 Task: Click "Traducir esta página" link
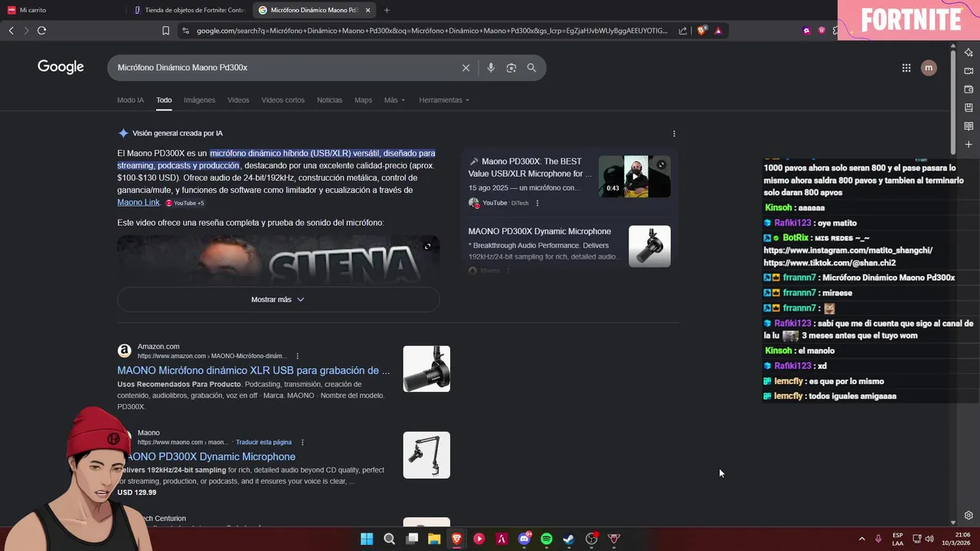click(263, 442)
